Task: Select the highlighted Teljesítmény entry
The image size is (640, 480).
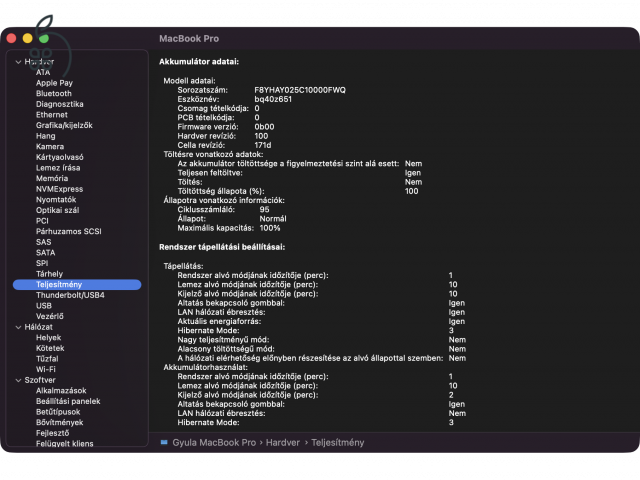Action: click(77, 284)
